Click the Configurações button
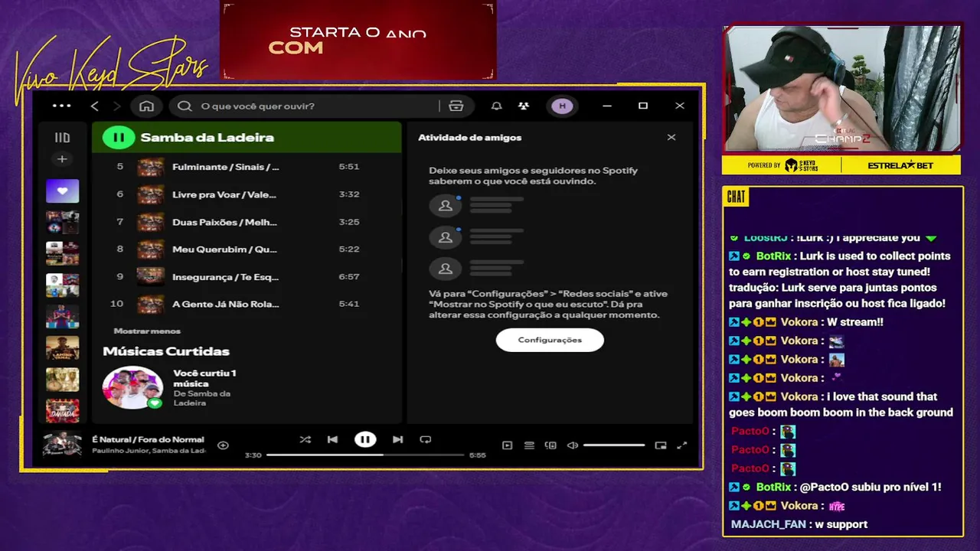 pos(550,340)
